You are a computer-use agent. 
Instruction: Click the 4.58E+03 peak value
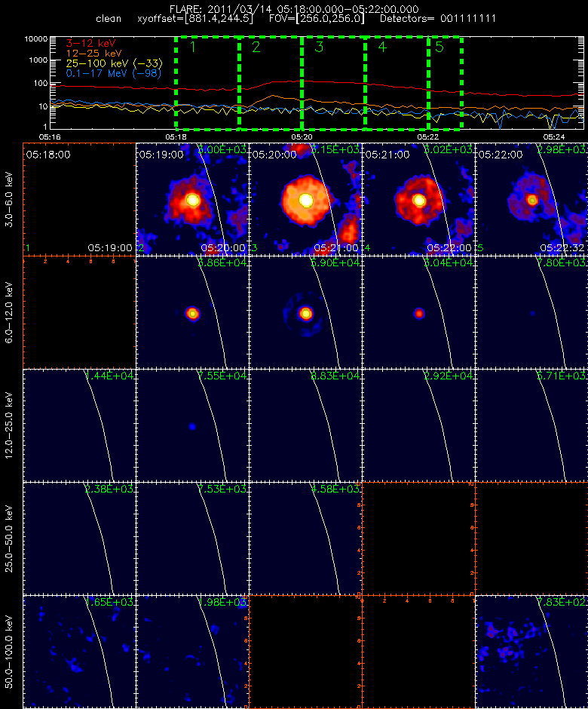336,489
